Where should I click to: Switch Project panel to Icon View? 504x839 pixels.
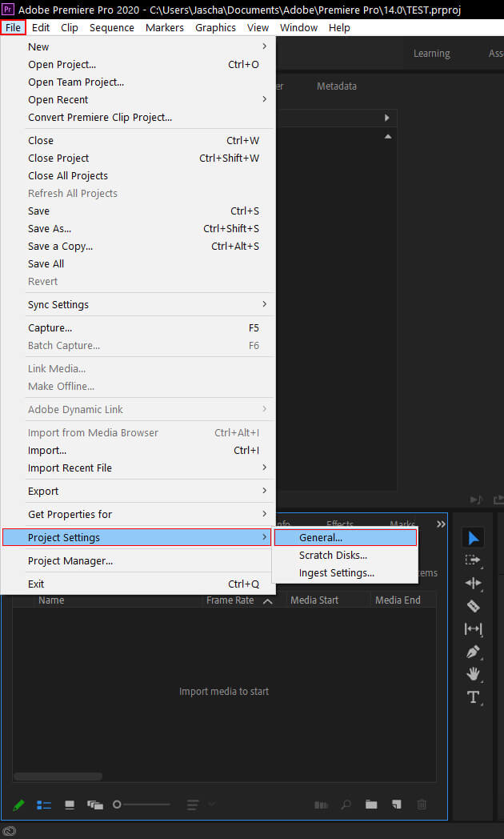click(70, 805)
